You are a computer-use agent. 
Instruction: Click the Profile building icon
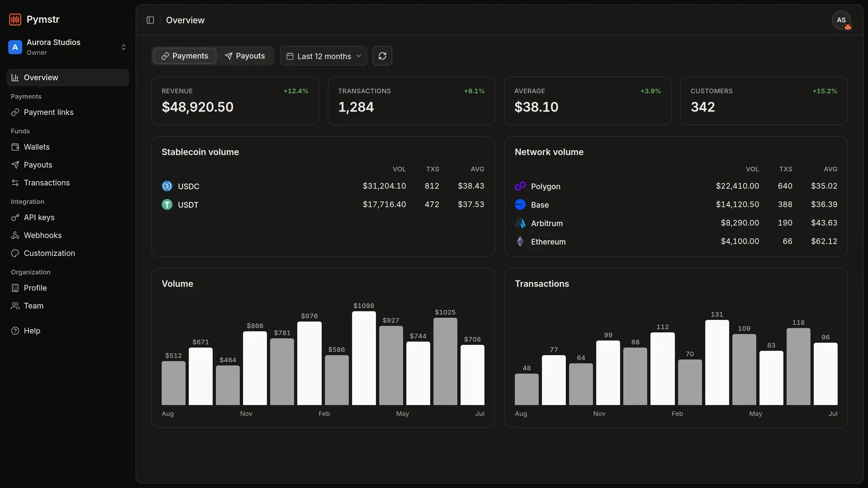15,288
